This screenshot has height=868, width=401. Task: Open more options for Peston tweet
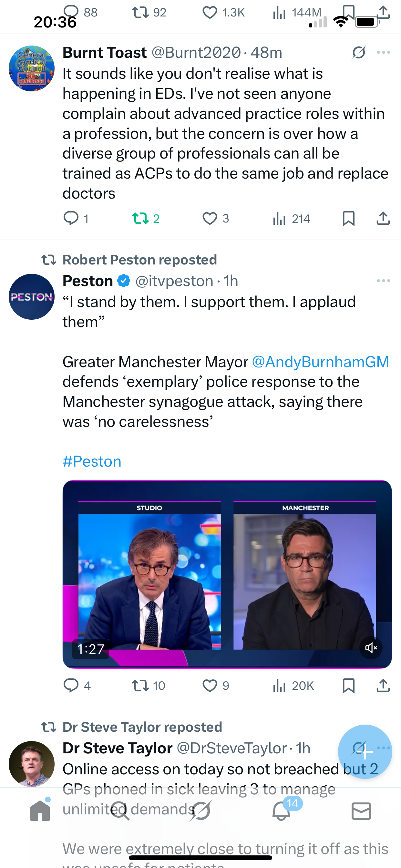pos(384,281)
